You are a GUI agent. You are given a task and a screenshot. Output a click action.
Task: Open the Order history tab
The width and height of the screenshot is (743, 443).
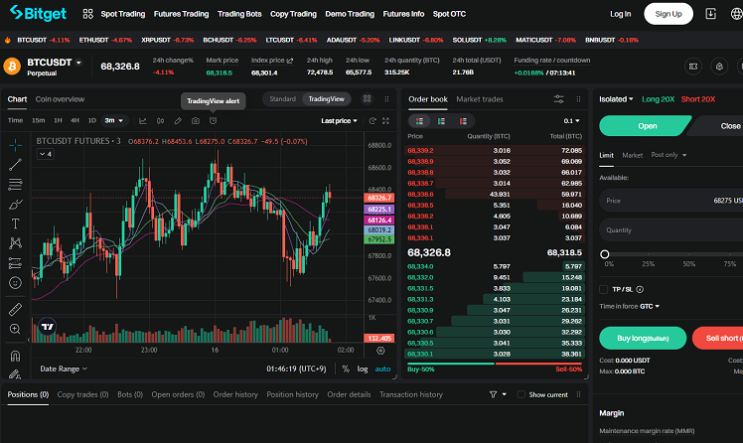coord(236,394)
